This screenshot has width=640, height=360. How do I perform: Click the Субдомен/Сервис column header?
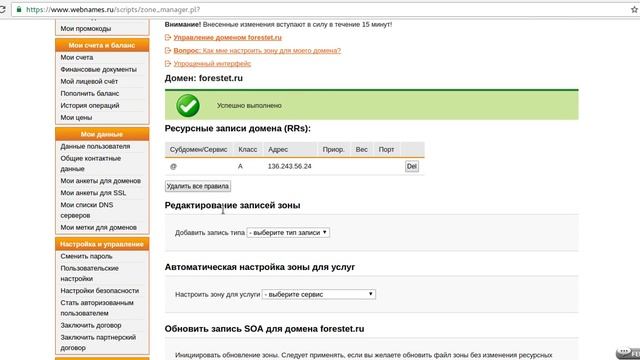pyautogui.click(x=198, y=150)
